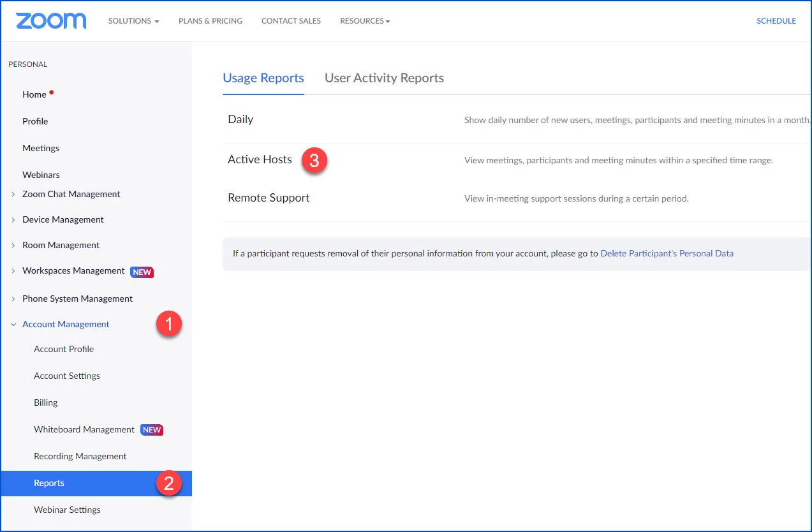Open Home in sidebar
The image size is (812, 532).
click(34, 94)
